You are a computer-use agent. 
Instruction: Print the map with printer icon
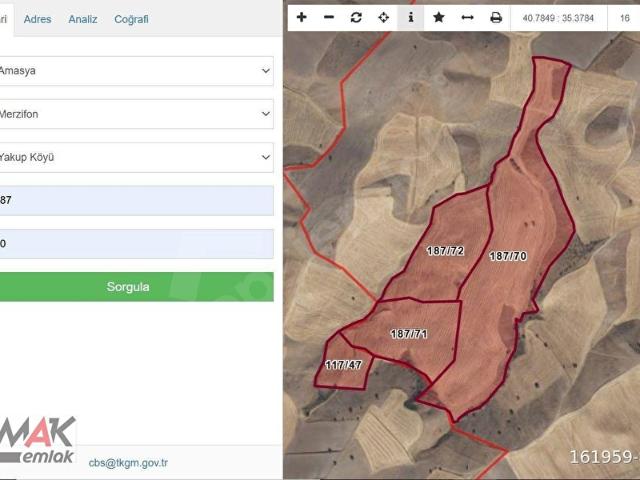[496, 18]
